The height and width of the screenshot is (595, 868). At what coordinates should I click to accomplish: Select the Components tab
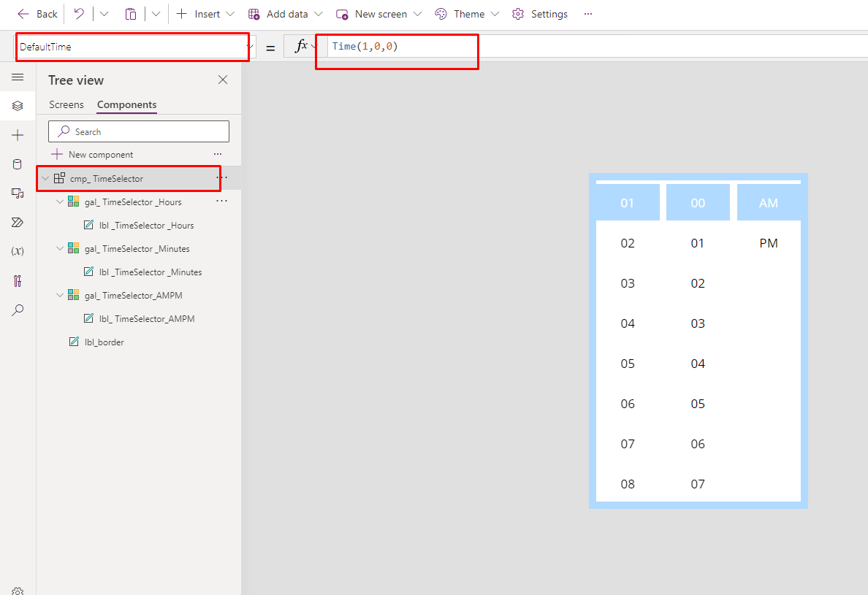(x=126, y=104)
